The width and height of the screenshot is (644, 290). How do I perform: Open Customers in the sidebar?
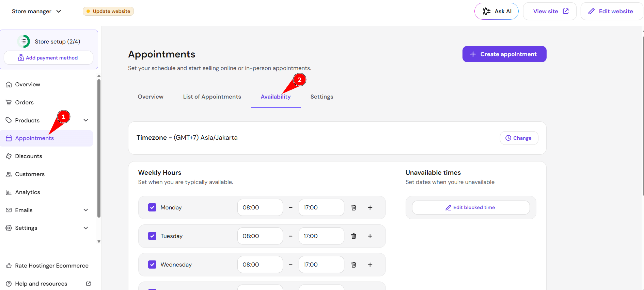[46, 174]
